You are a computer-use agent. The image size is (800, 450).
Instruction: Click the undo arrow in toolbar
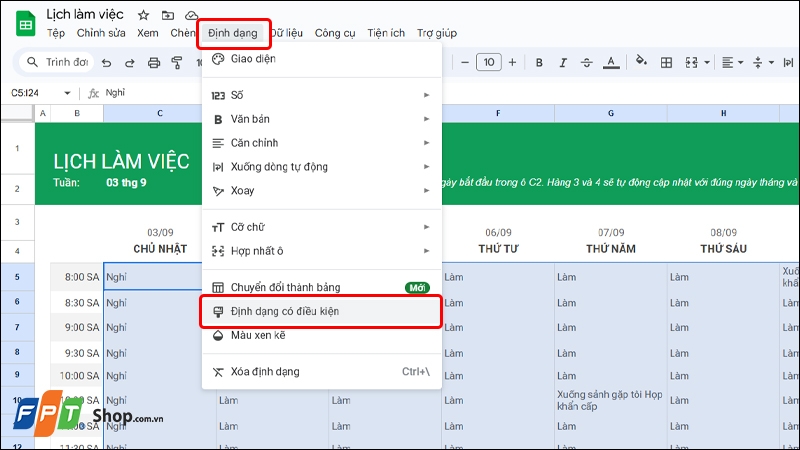pos(106,63)
